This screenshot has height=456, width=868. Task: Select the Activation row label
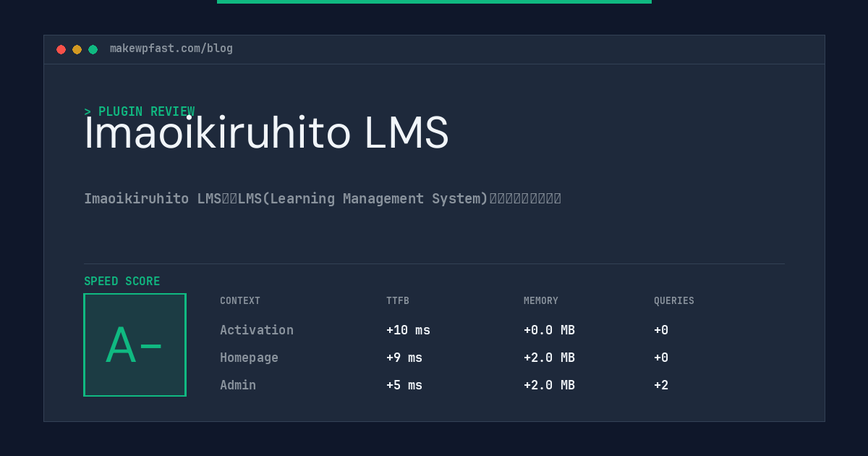point(257,330)
